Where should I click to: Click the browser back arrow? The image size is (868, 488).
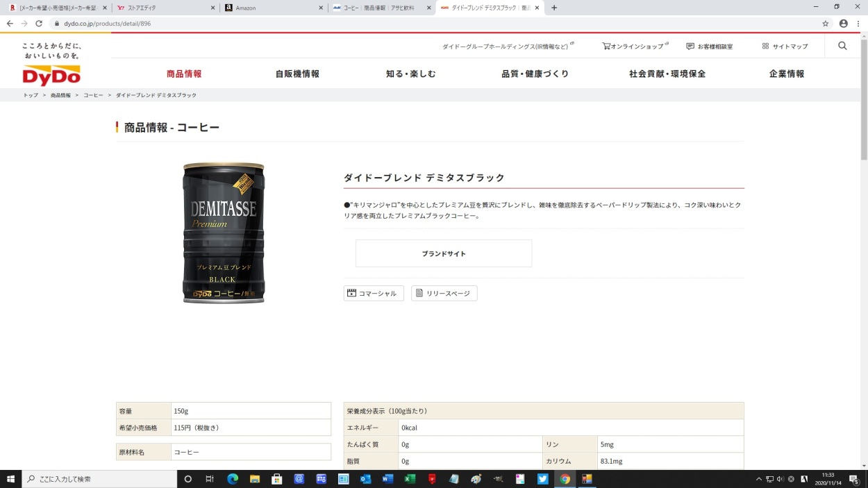(x=10, y=23)
